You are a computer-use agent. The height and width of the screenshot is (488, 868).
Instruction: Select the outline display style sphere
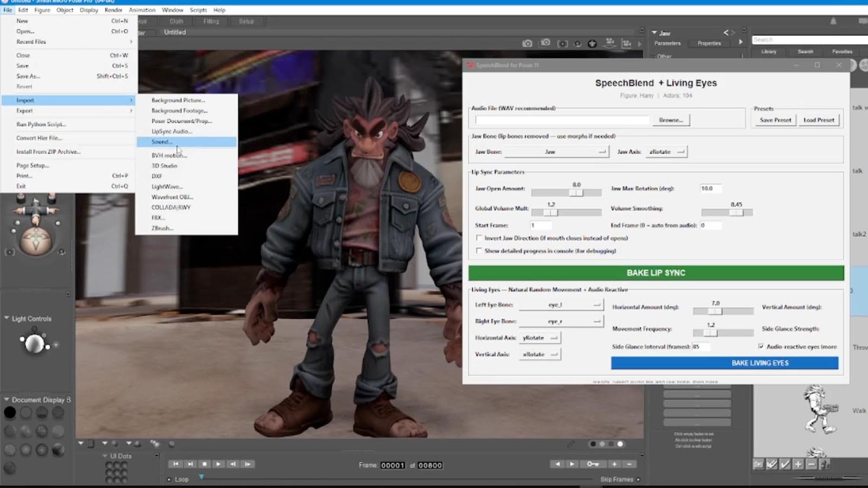click(26, 413)
